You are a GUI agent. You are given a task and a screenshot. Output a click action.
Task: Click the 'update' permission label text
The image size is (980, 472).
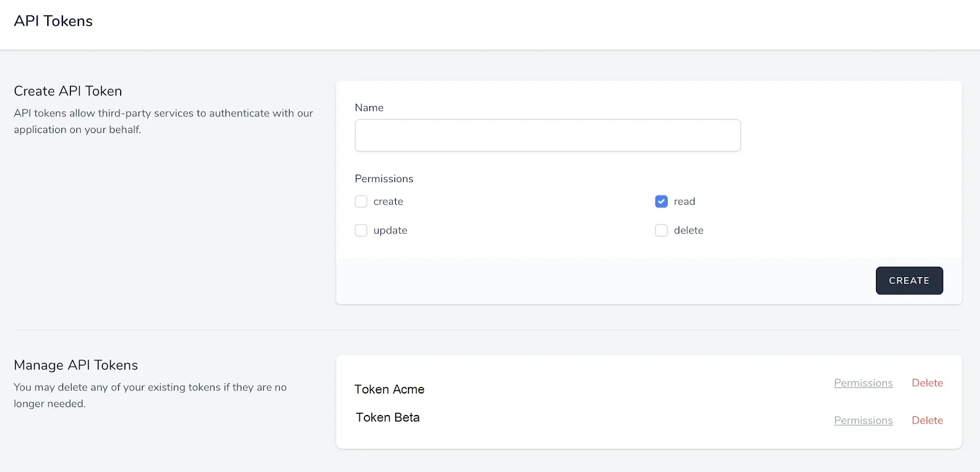point(390,230)
